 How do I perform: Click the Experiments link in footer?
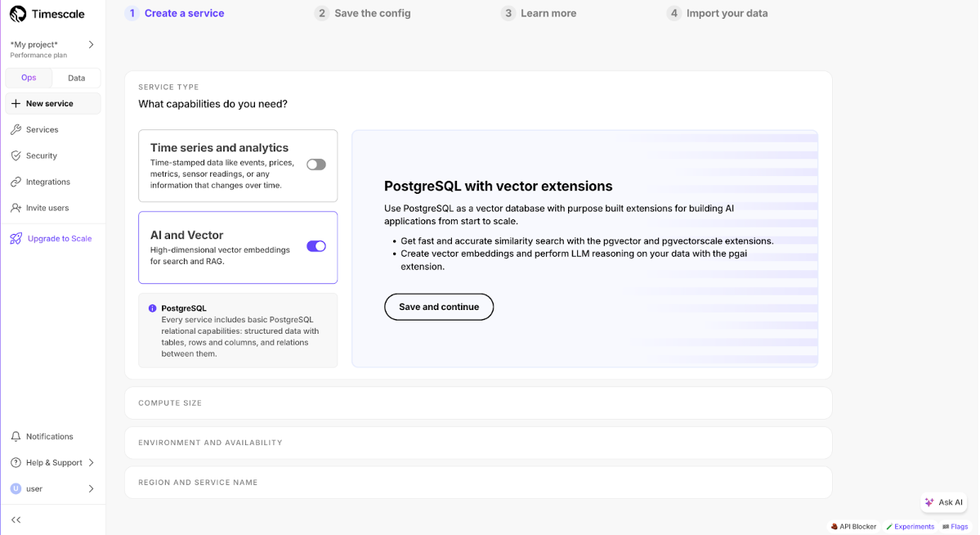point(910,527)
